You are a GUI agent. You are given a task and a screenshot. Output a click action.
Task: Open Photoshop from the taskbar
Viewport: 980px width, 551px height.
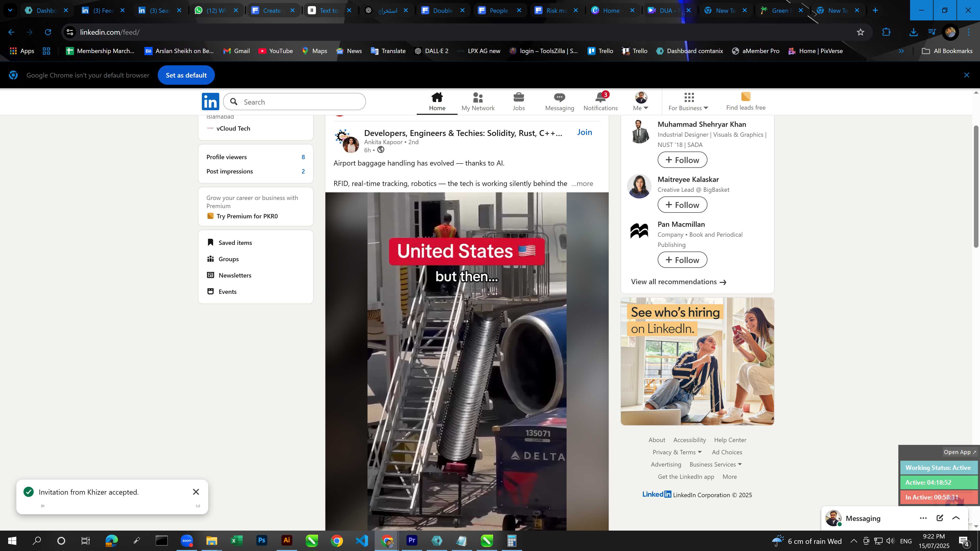(x=262, y=540)
